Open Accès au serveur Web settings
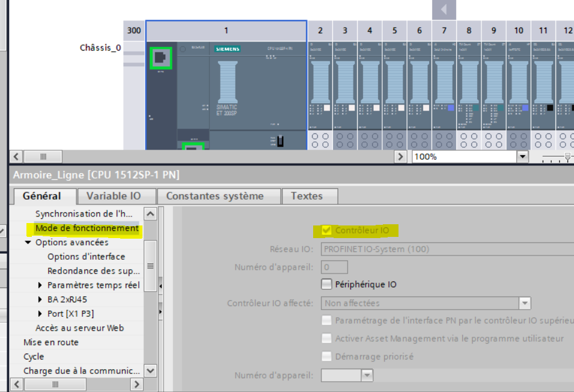The image size is (574, 392). (x=79, y=328)
